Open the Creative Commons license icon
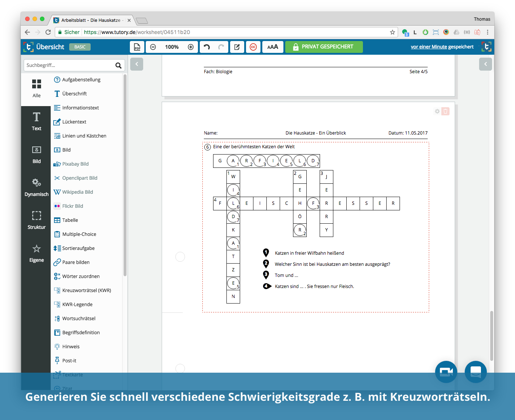Viewport: 515px width, 420px height. (x=253, y=47)
